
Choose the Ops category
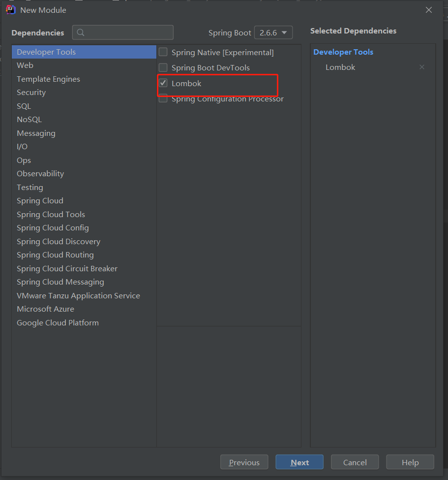click(x=84, y=160)
